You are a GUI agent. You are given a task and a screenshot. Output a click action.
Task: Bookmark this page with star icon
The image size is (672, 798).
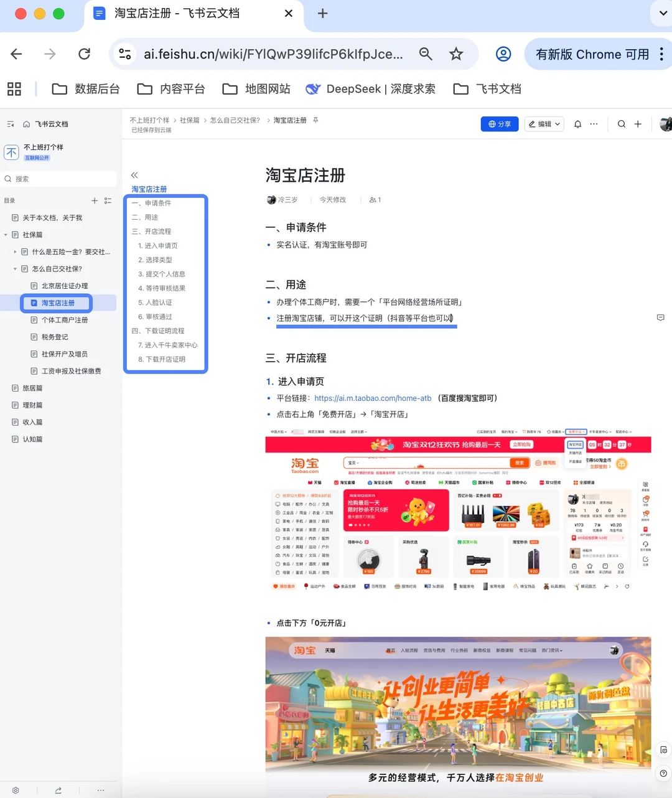(x=456, y=54)
